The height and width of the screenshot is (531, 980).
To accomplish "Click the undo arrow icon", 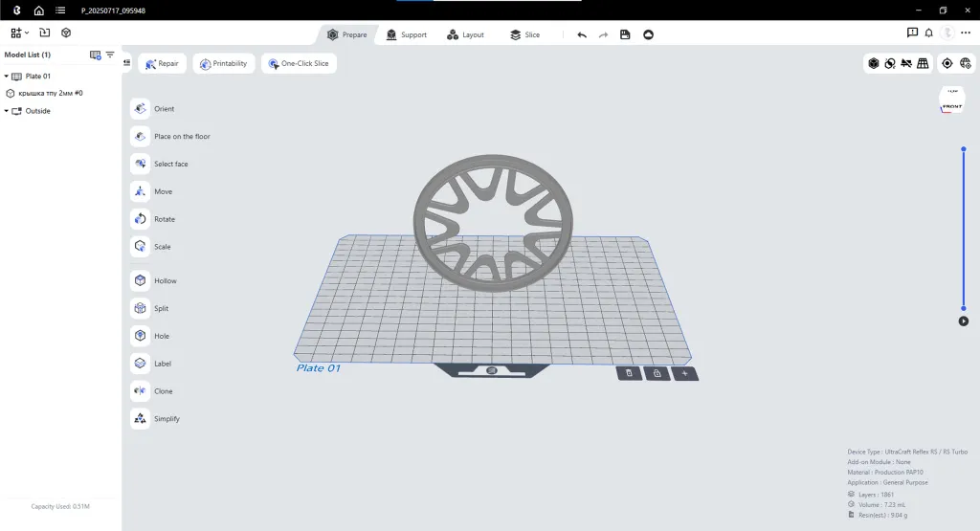I will click(582, 34).
